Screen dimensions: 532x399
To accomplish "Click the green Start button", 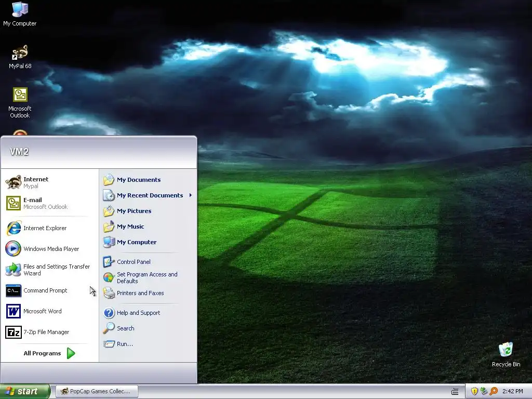I will pyautogui.click(x=25, y=392).
